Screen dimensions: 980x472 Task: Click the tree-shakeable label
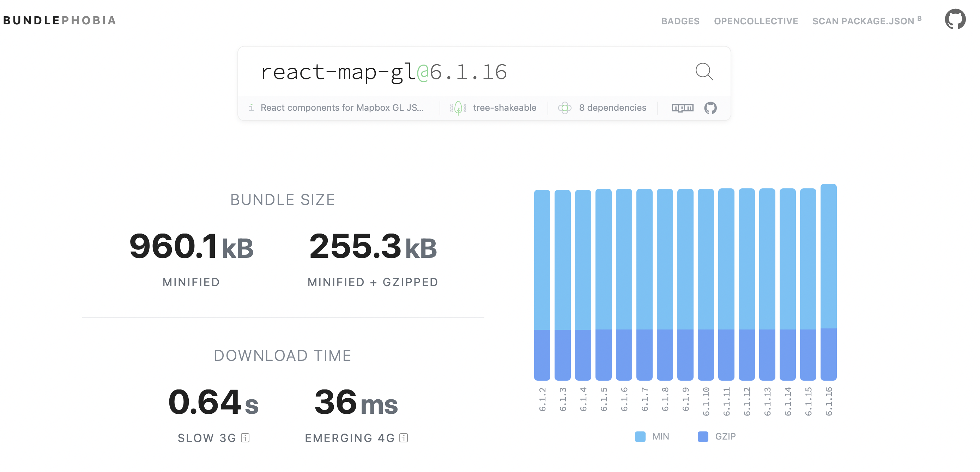click(x=504, y=108)
